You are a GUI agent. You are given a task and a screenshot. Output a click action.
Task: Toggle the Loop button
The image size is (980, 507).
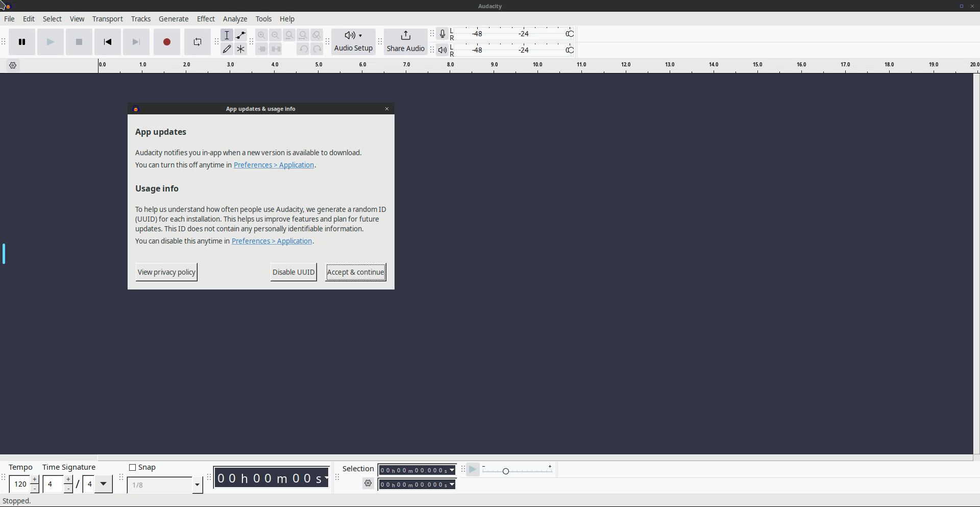[197, 42]
